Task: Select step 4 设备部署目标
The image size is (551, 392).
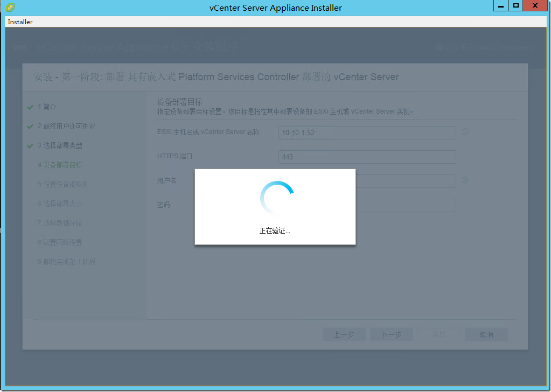Action: coord(60,165)
